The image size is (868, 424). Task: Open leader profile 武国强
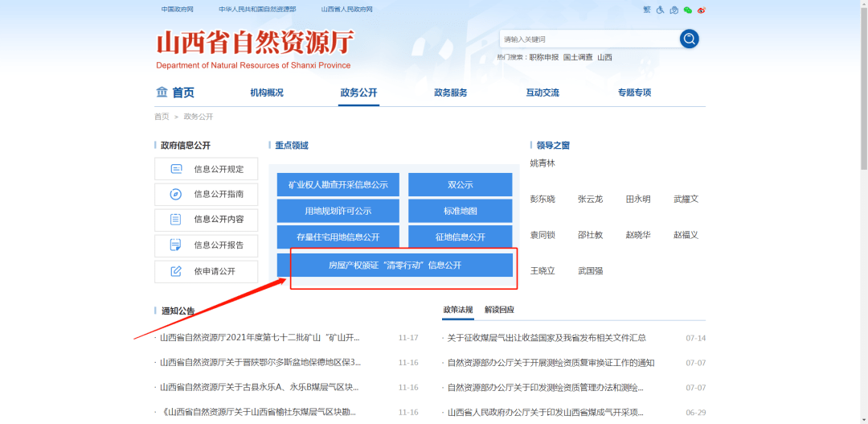click(x=590, y=271)
